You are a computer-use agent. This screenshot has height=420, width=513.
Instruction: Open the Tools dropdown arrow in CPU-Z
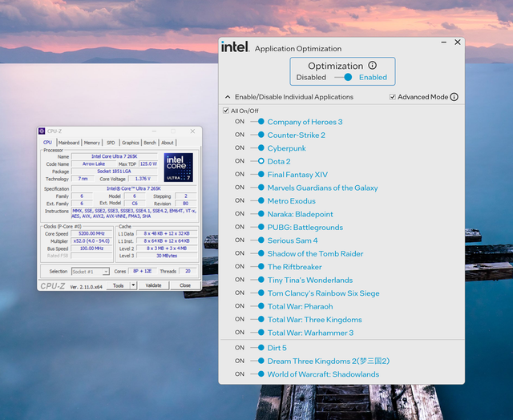(133, 285)
